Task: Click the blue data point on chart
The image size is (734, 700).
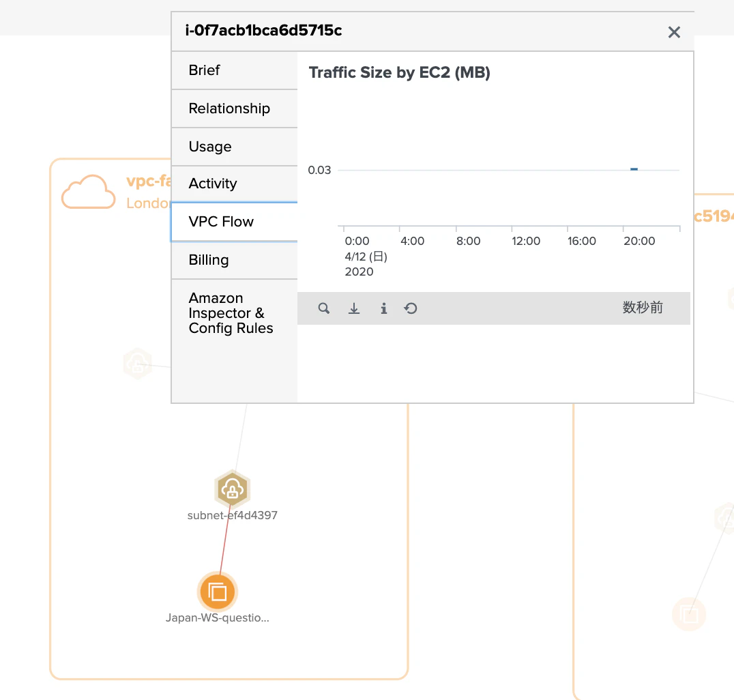Action: pos(634,169)
